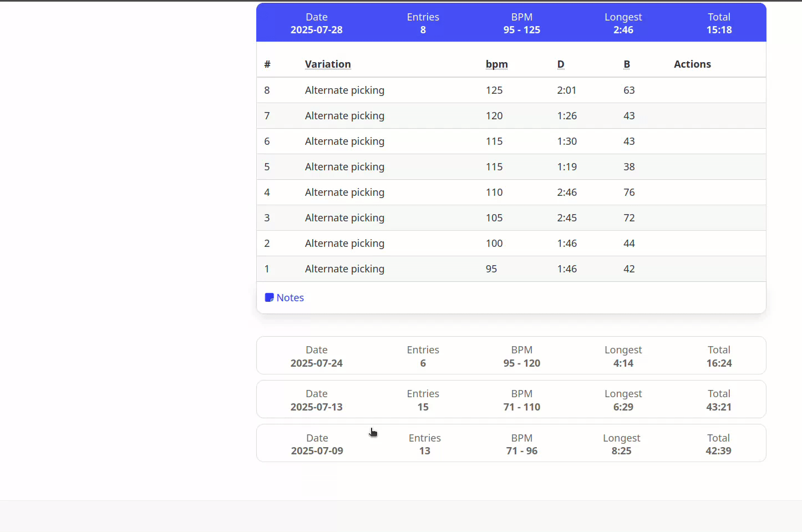The image size is (802, 532).
Task: Expand the 2025-07-13 session card
Action: (511, 399)
